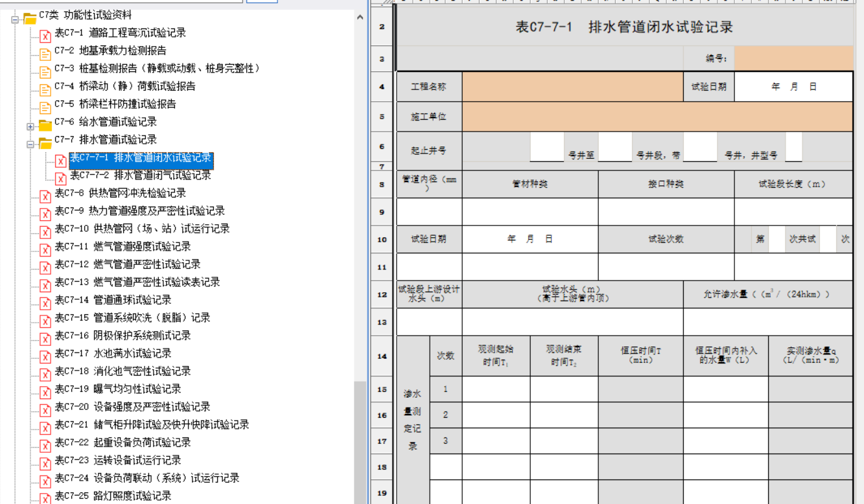Image resolution: width=864 pixels, height=504 pixels.
Task: Open 表C7-10 供热管网(场、站)试运行记录
Action: [x=142, y=228]
